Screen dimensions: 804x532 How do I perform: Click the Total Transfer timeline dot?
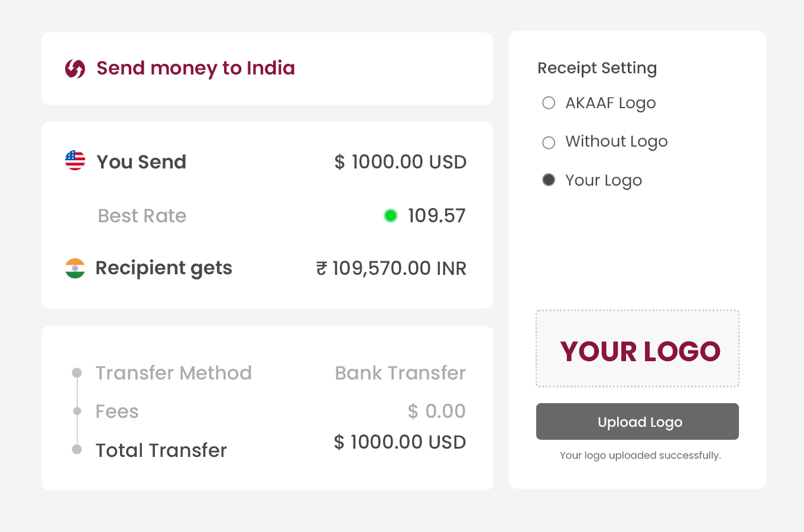[77, 449]
